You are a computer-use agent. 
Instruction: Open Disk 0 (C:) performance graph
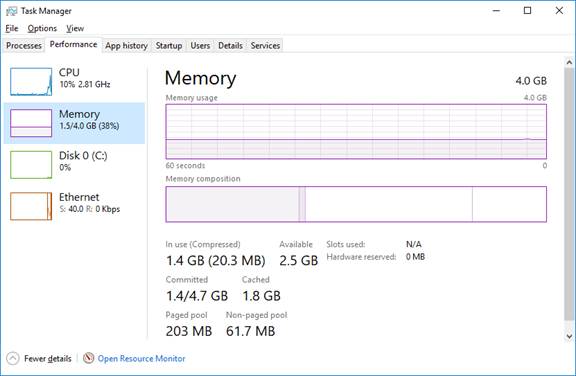pyautogui.click(x=31, y=164)
